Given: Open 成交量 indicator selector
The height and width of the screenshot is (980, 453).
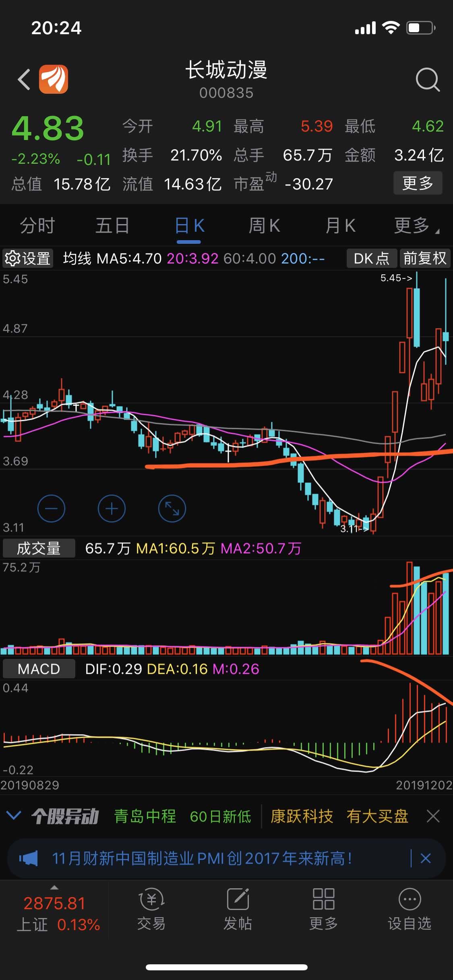Looking at the screenshot, I should (x=39, y=548).
